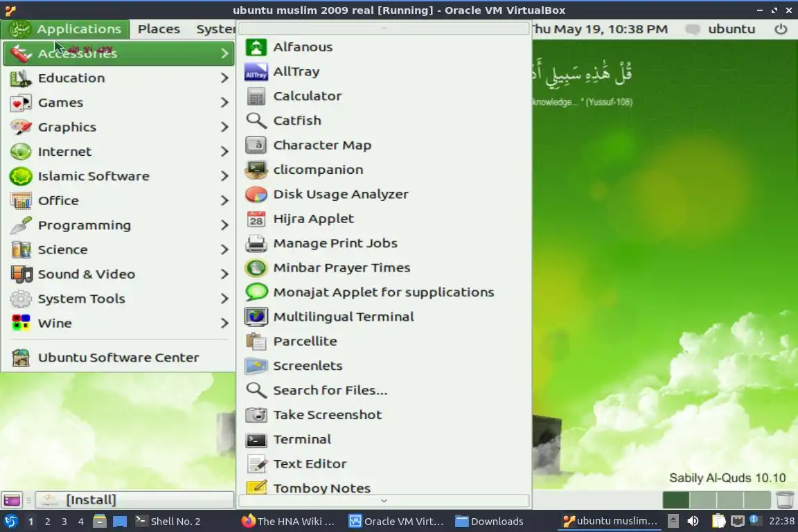Image resolution: width=798 pixels, height=532 pixels.
Task: Select the Accessories category
Action: tap(118, 53)
